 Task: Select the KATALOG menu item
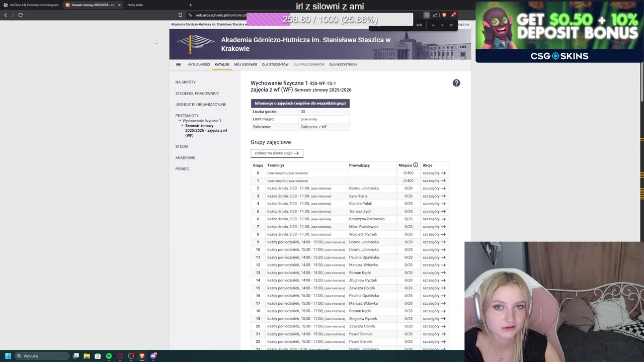click(222, 64)
